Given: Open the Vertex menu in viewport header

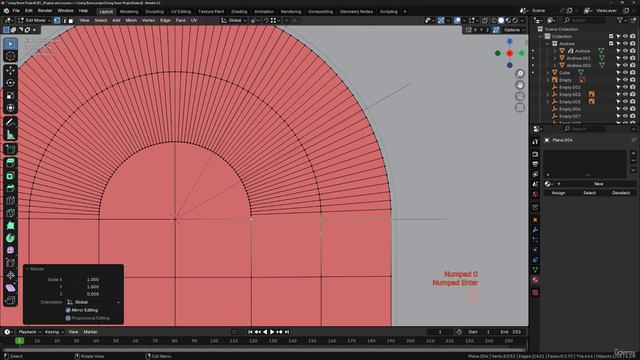Looking at the screenshot, I should click(x=148, y=20).
